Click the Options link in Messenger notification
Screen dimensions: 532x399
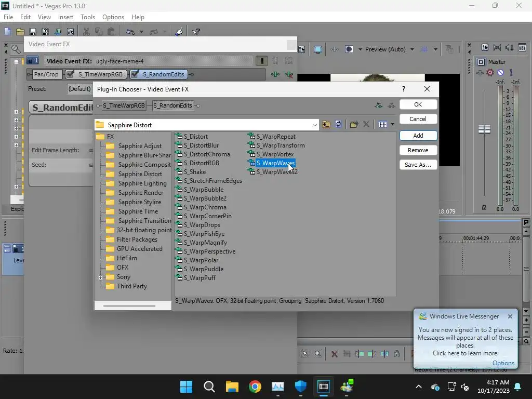click(503, 363)
